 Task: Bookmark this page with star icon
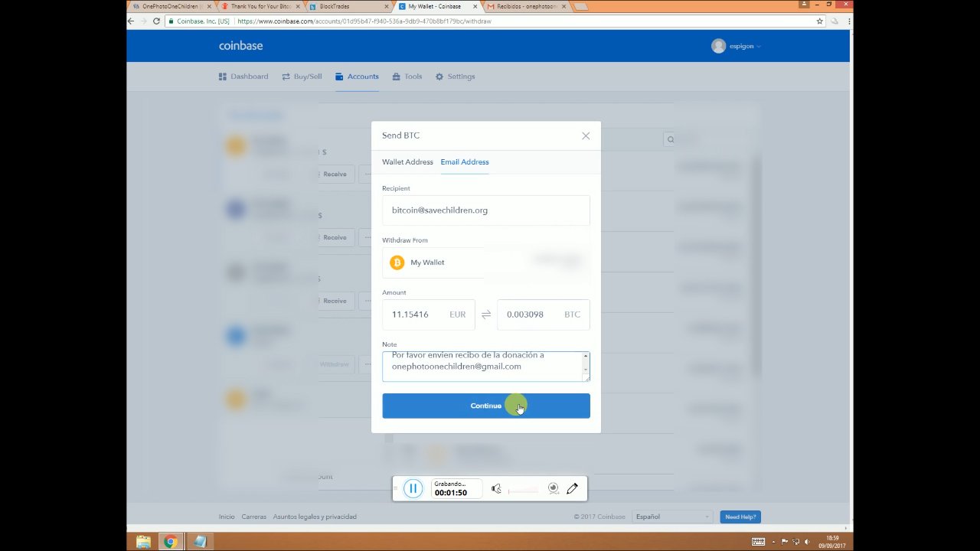click(x=820, y=21)
